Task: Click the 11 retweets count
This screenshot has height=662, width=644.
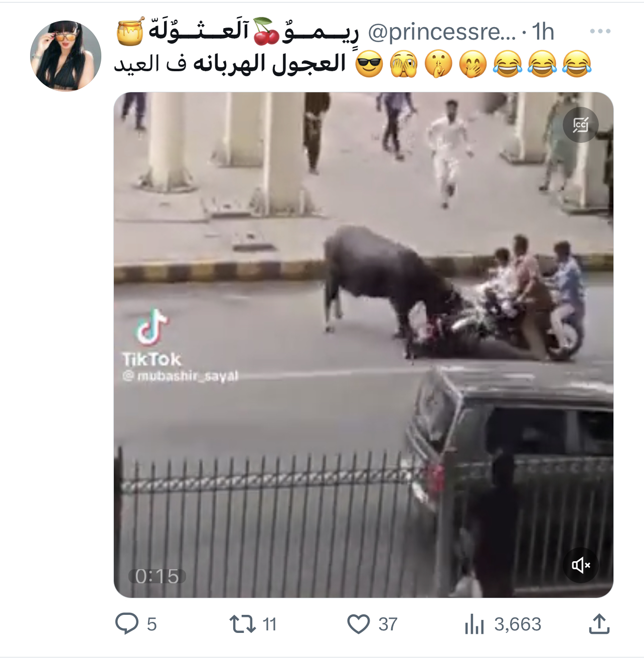Action: [x=270, y=624]
